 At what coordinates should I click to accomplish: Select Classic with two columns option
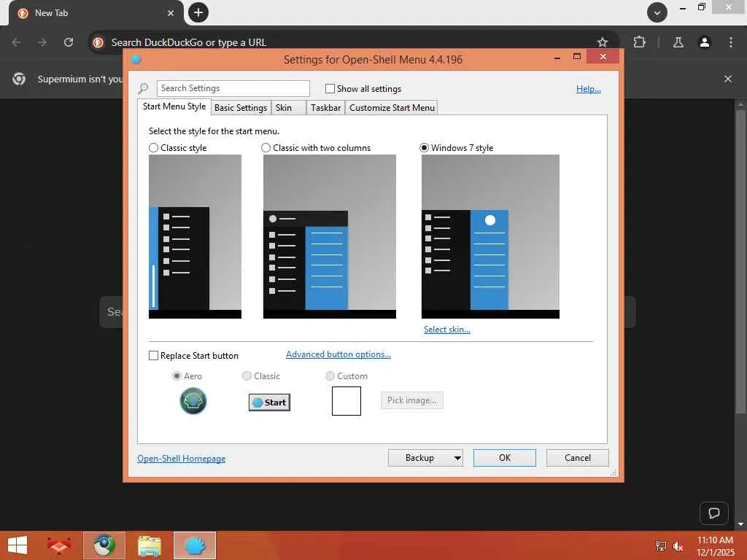click(266, 148)
